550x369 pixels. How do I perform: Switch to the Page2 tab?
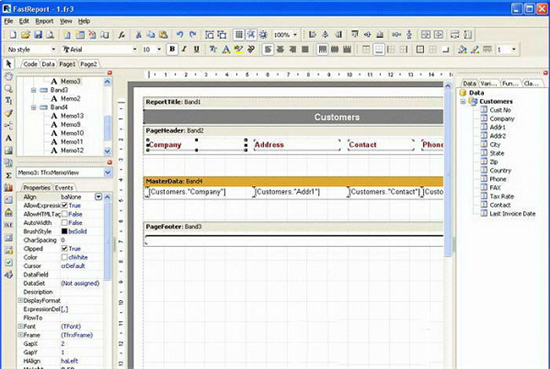88,64
